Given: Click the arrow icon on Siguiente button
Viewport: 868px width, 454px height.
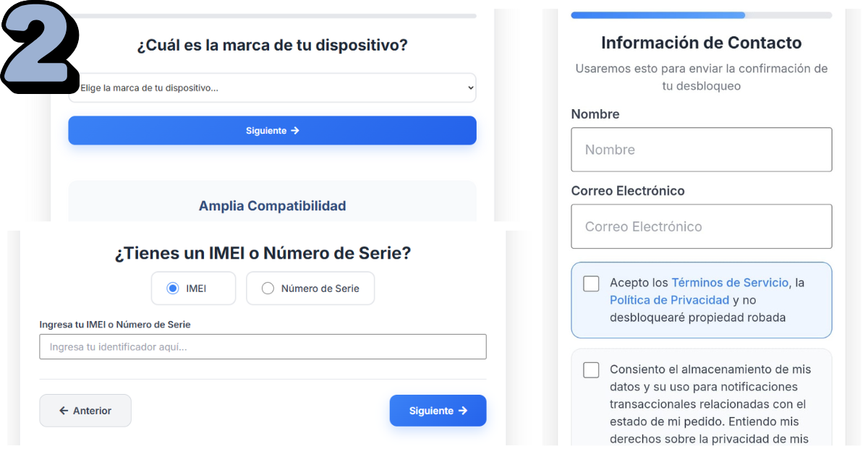Looking at the screenshot, I should click(x=296, y=130).
